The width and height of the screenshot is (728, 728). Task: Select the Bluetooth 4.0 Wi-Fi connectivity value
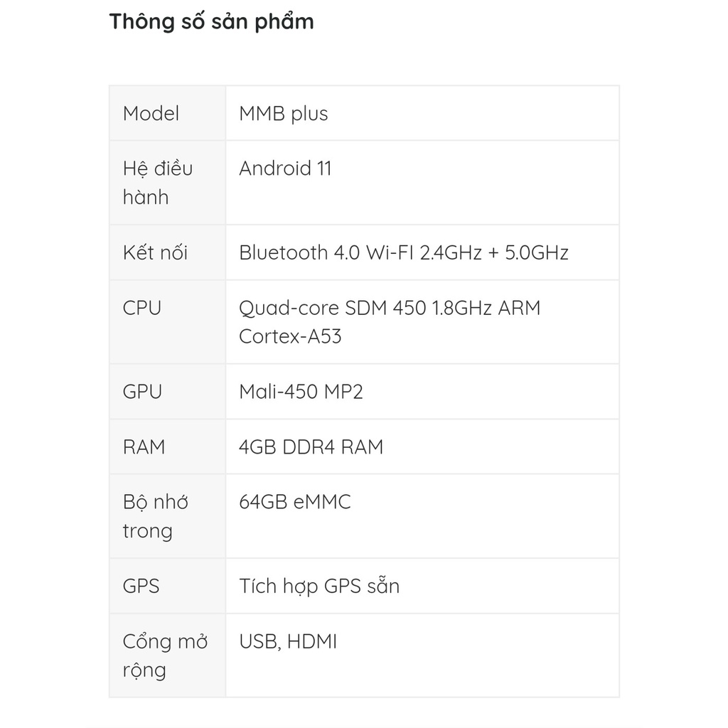click(403, 252)
